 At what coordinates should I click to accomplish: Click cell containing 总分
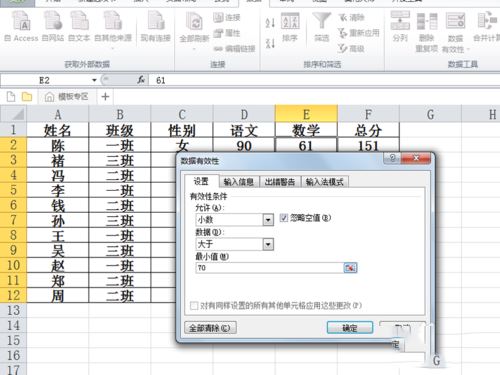pos(368,130)
